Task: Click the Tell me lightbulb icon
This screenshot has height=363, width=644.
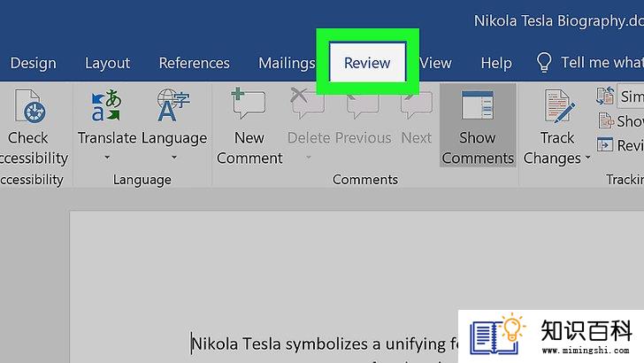Action: [544, 63]
